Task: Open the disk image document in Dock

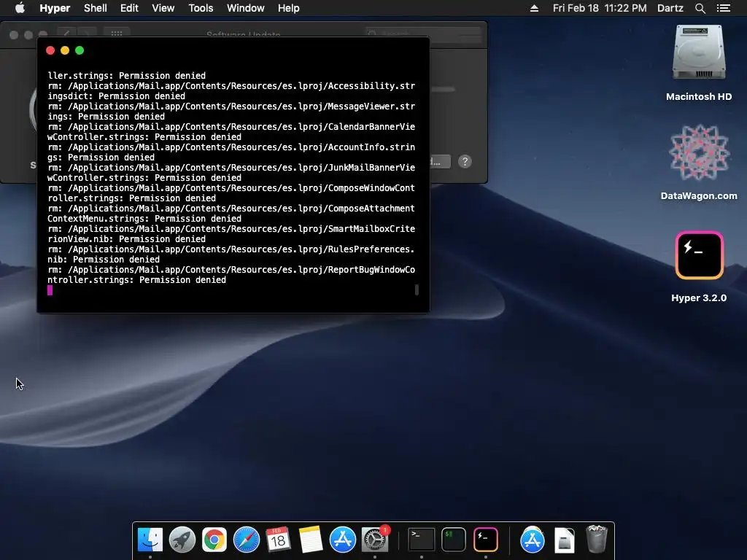Action: 565,540
